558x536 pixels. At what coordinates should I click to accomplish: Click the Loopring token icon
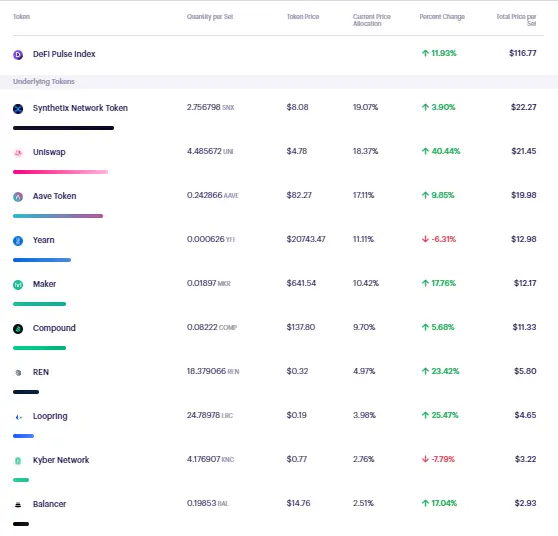19,417
